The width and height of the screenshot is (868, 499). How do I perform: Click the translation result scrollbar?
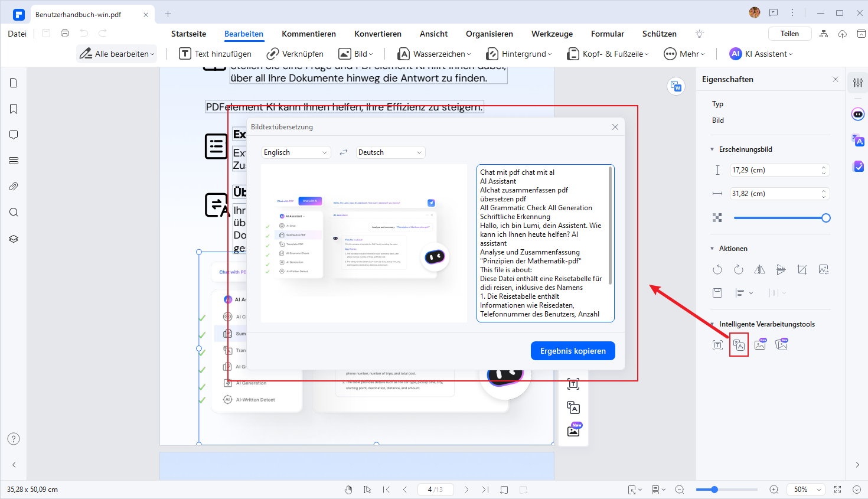point(610,226)
